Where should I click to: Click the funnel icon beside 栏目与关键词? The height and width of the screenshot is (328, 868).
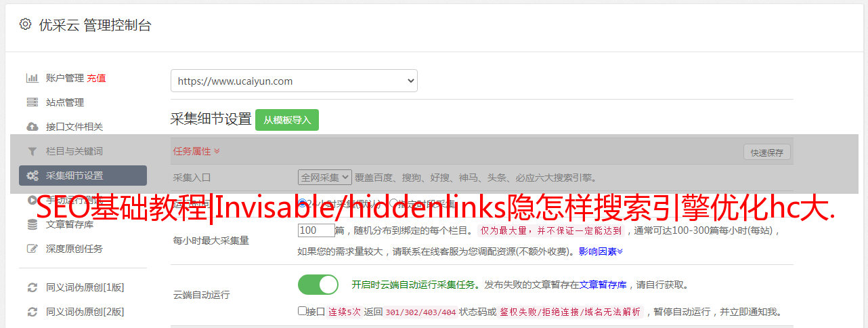click(32, 151)
